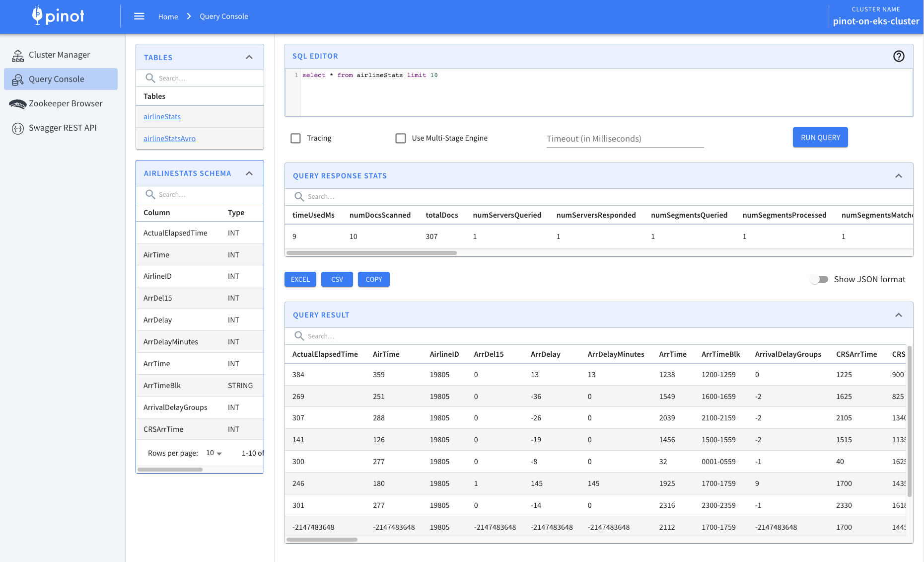The width and height of the screenshot is (924, 562).
Task: Collapse the Query Response Stats panel
Action: click(899, 176)
